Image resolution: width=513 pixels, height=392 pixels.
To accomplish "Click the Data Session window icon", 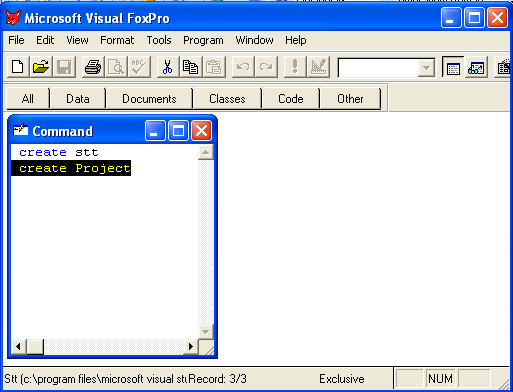I will (476, 67).
